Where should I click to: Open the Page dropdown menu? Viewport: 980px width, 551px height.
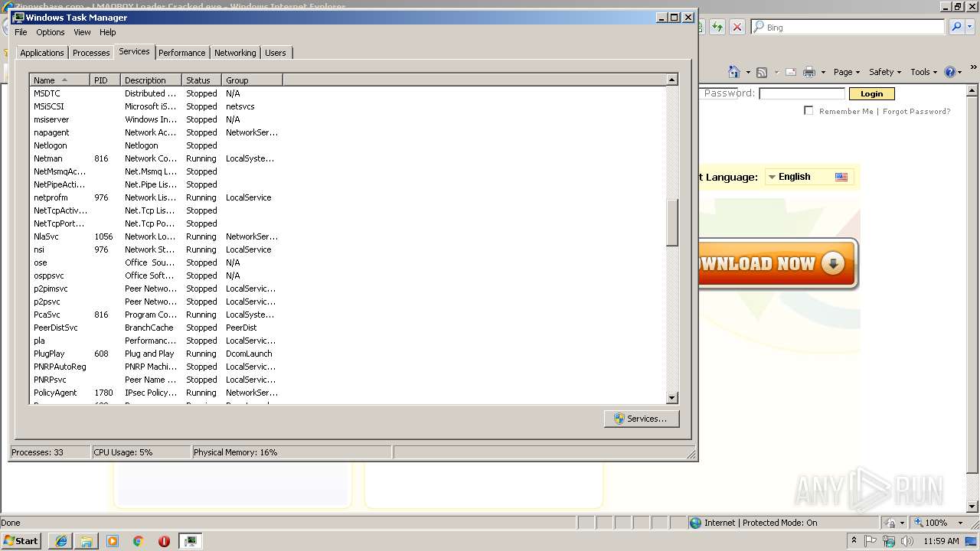coord(847,72)
